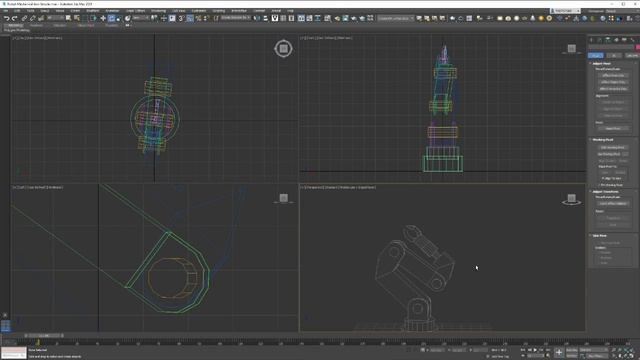640x360 pixels.
Task: Click the object color swatch
Action: coord(637,47)
